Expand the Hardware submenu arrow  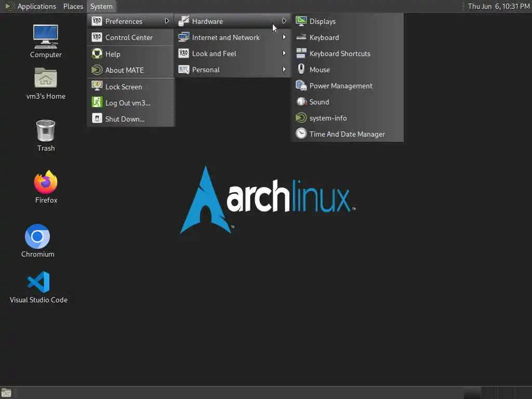[x=284, y=21]
